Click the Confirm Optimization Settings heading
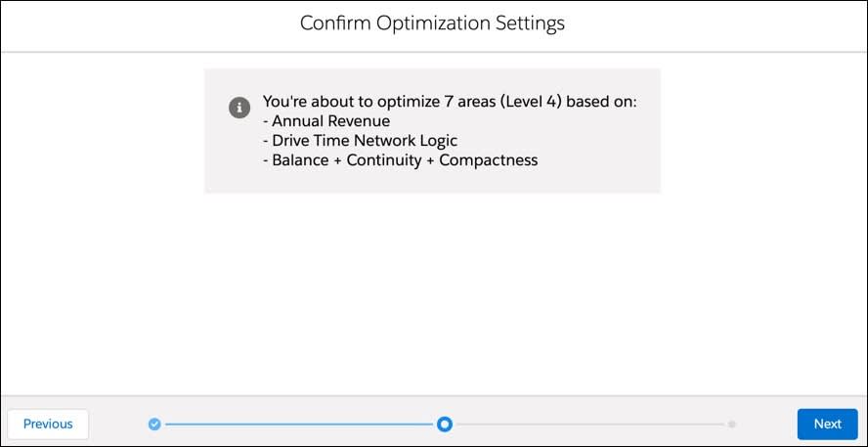868x447 pixels. 432,23
